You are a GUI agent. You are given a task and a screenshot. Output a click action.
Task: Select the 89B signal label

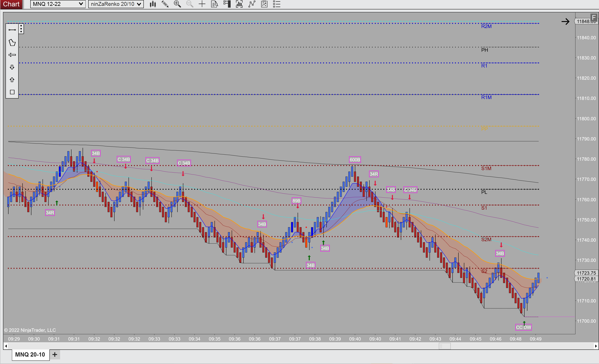(x=296, y=201)
